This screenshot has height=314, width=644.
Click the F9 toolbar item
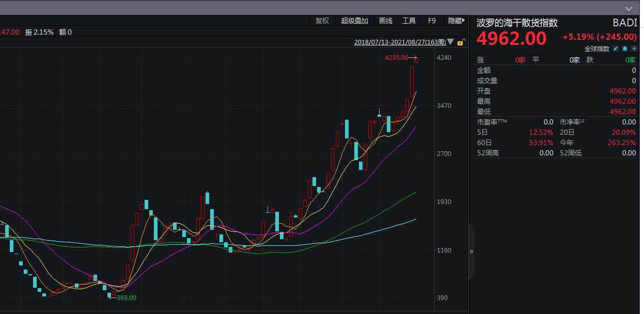click(x=432, y=21)
